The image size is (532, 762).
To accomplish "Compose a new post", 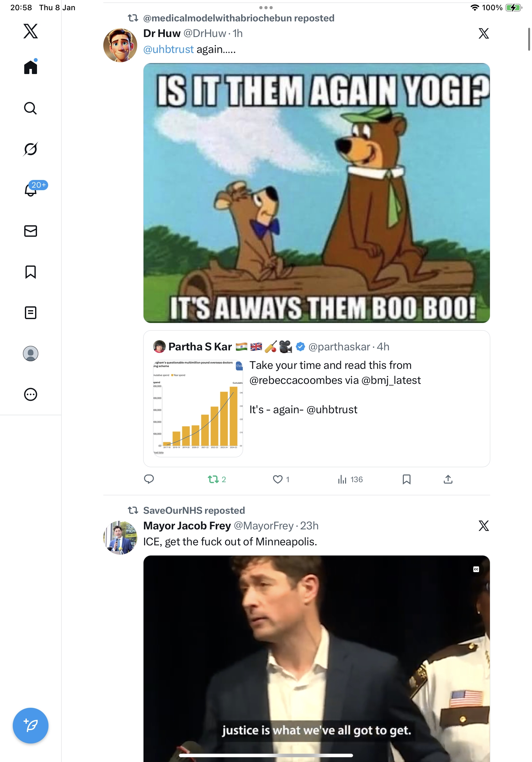I will coord(31,726).
